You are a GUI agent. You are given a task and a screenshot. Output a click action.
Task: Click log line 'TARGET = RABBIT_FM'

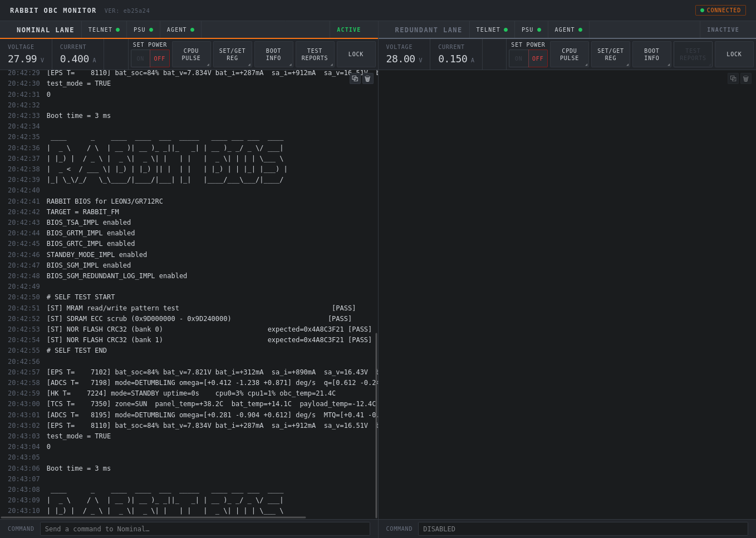pyautogui.click(x=83, y=212)
